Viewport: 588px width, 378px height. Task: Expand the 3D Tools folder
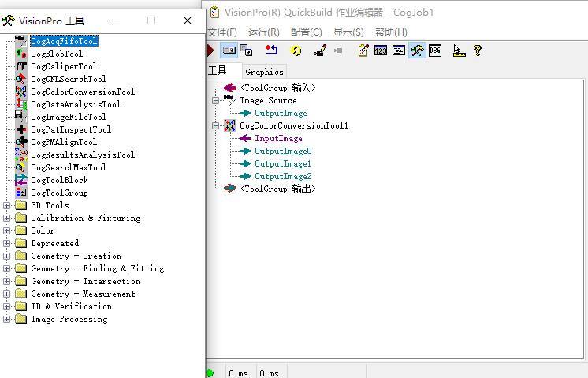(x=6, y=205)
